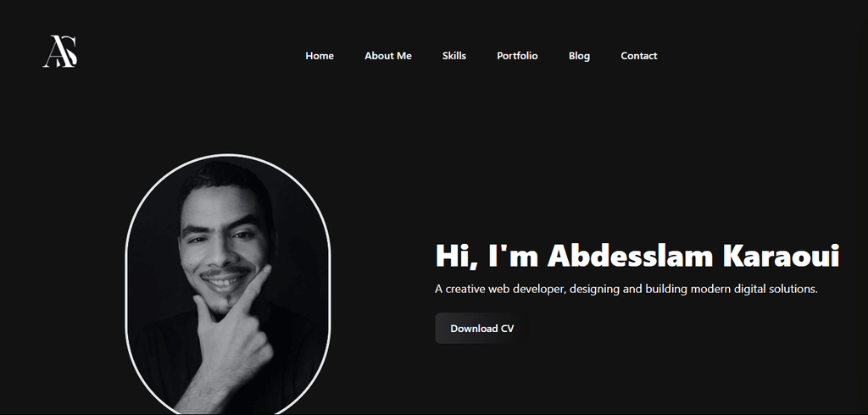Select Skills in the navigation bar
The image size is (868, 415).
pos(454,56)
